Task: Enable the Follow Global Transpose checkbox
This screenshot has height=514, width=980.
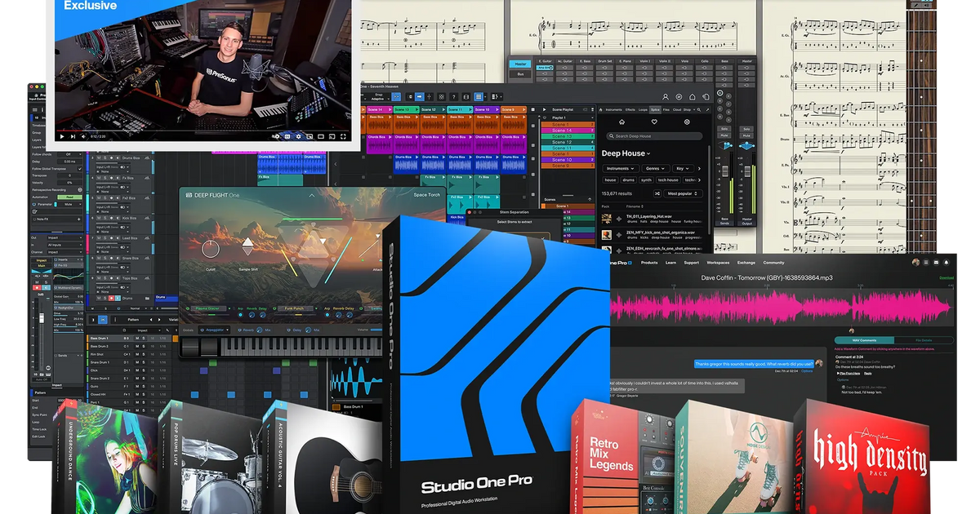Action: pos(79,169)
